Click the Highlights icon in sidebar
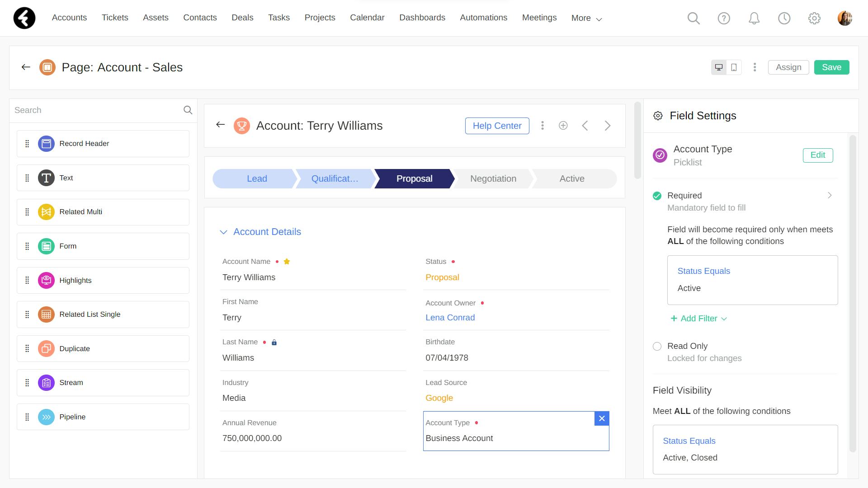The image size is (868, 488). [x=47, y=280]
